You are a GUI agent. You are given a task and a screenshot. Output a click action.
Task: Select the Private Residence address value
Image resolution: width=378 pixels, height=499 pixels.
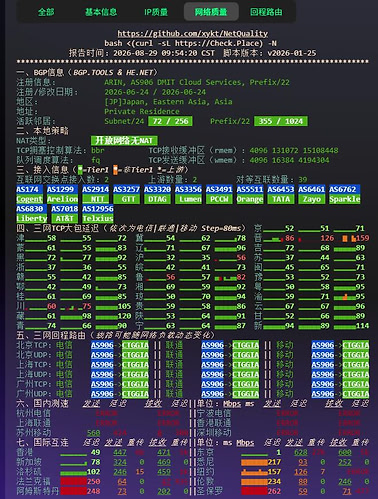(x=142, y=111)
